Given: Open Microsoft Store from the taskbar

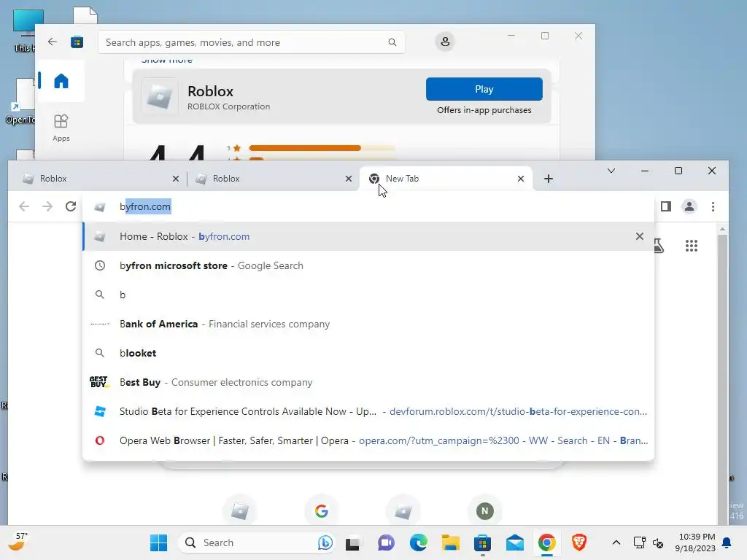Looking at the screenshot, I should (x=483, y=542).
